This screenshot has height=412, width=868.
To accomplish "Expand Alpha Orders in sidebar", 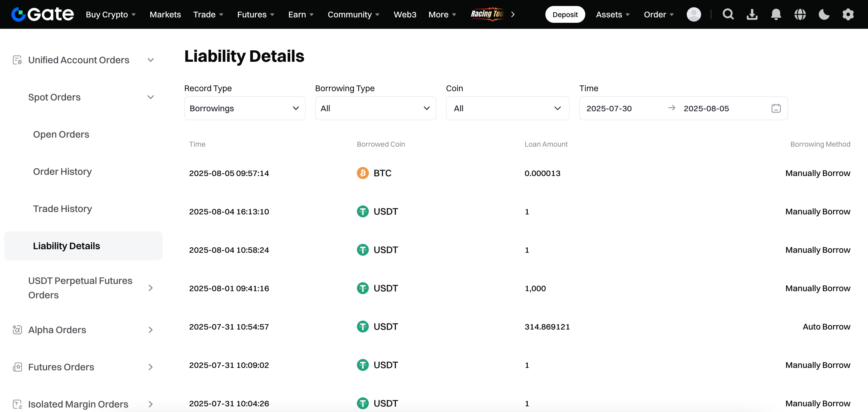I will [x=150, y=330].
